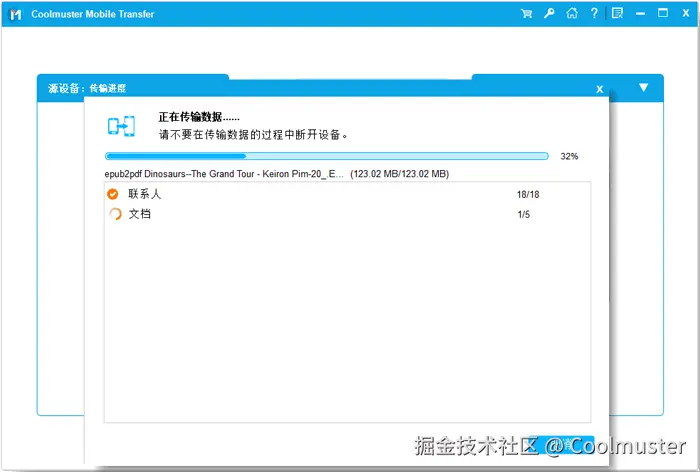Open the shopping cart purchase icon
The height and width of the screenshot is (472, 700).
[x=526, y=13]
